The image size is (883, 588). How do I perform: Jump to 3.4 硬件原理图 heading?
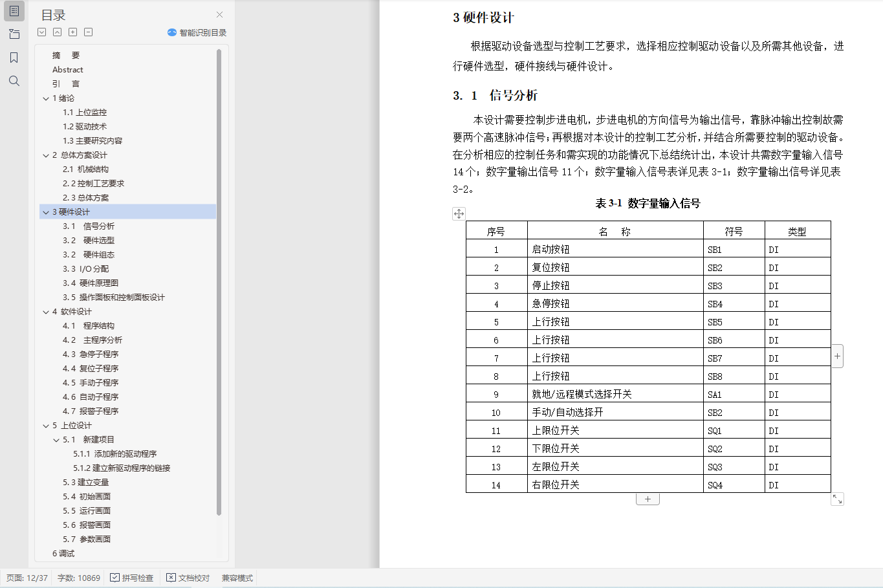pos(91,283)
